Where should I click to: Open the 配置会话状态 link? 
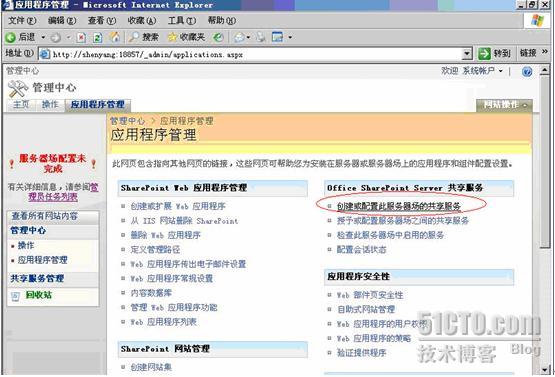pos(361,250)
